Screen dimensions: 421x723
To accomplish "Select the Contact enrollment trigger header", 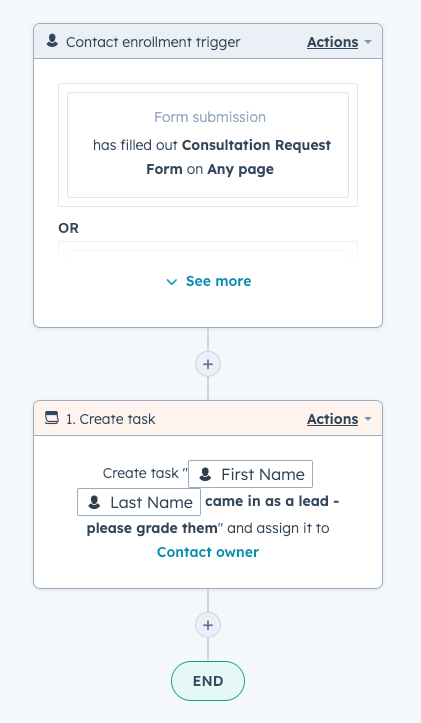I will pos(208,41).
